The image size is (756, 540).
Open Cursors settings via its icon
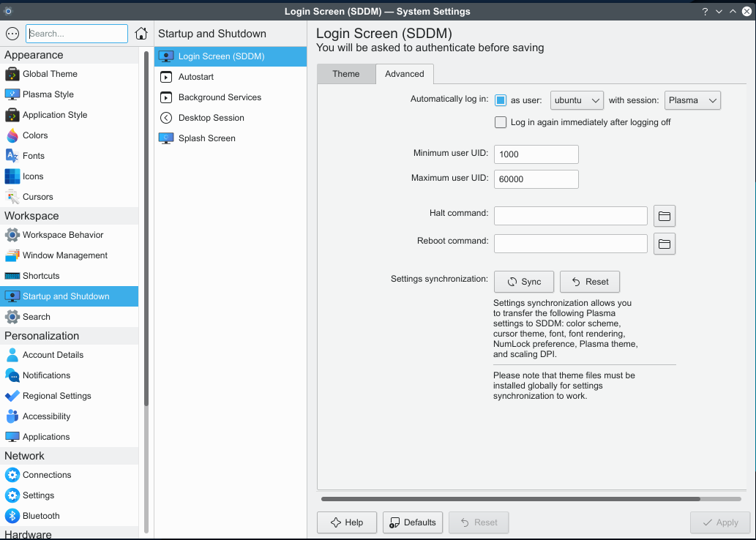tap(12, 197)
